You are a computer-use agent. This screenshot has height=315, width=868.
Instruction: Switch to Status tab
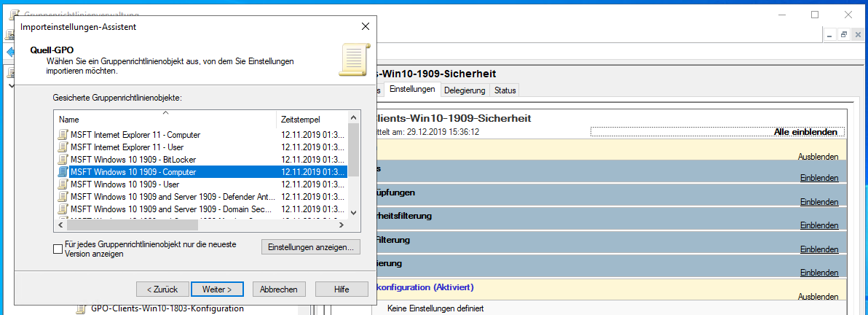pos(505,90)
